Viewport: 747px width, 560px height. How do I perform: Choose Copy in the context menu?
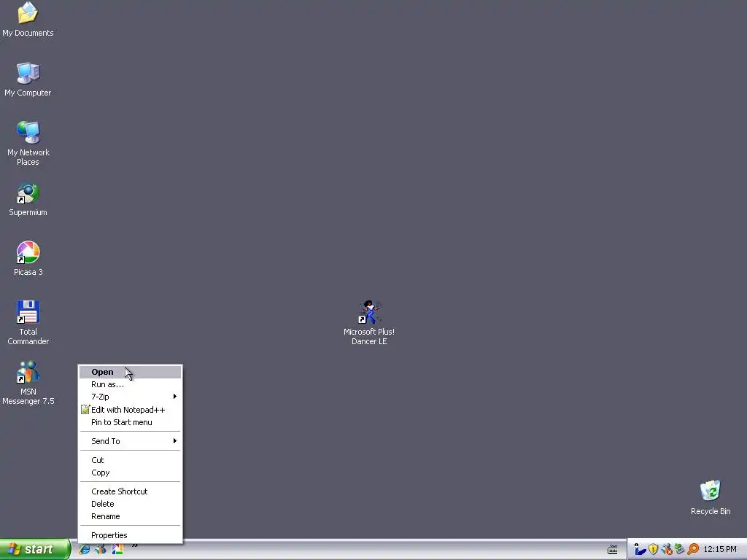click(x=130, y=472)
